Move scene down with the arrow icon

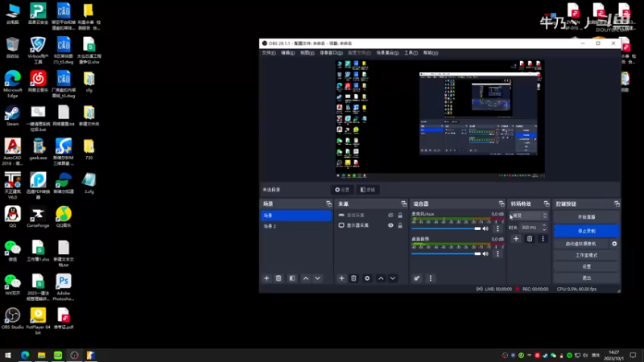click(317, 278)
